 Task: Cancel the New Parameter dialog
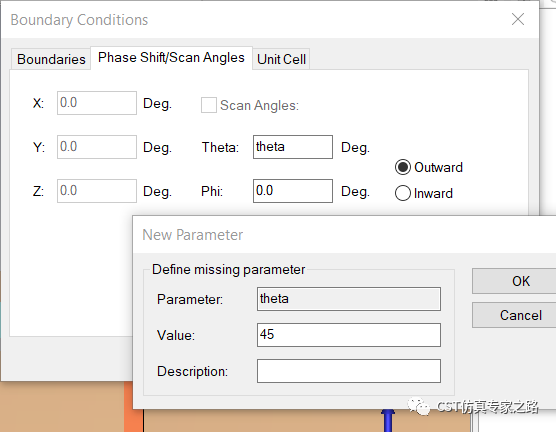coord(514,315)
